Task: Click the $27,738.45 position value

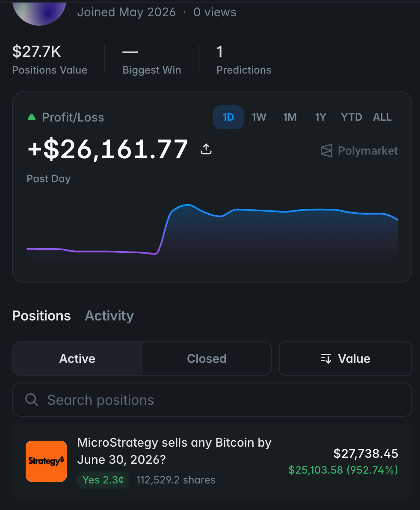Action: [x=366, y=454]
